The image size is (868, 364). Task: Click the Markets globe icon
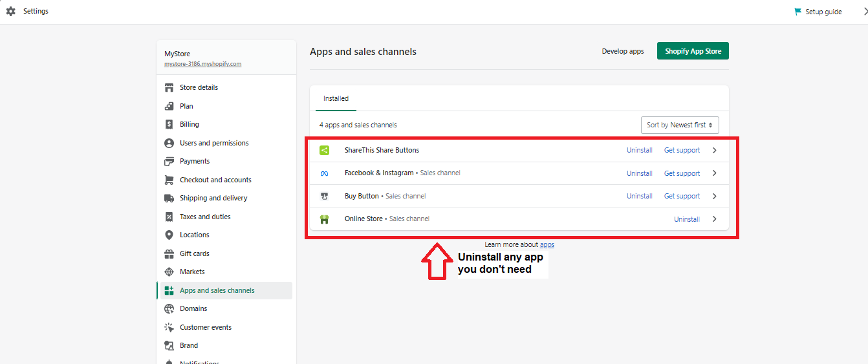click(x=169, y=272)
